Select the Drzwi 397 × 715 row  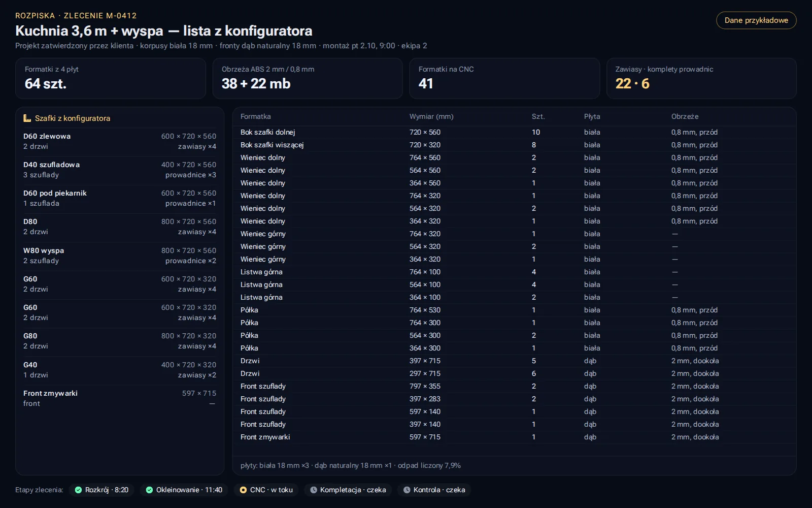click(x=514, y=361)
